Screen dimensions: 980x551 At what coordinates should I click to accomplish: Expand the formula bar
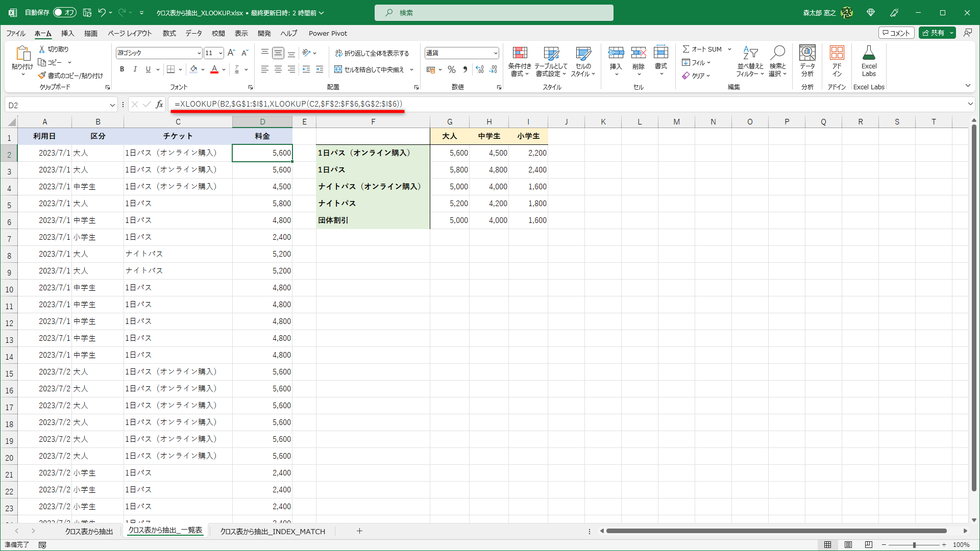click(970, 104)
